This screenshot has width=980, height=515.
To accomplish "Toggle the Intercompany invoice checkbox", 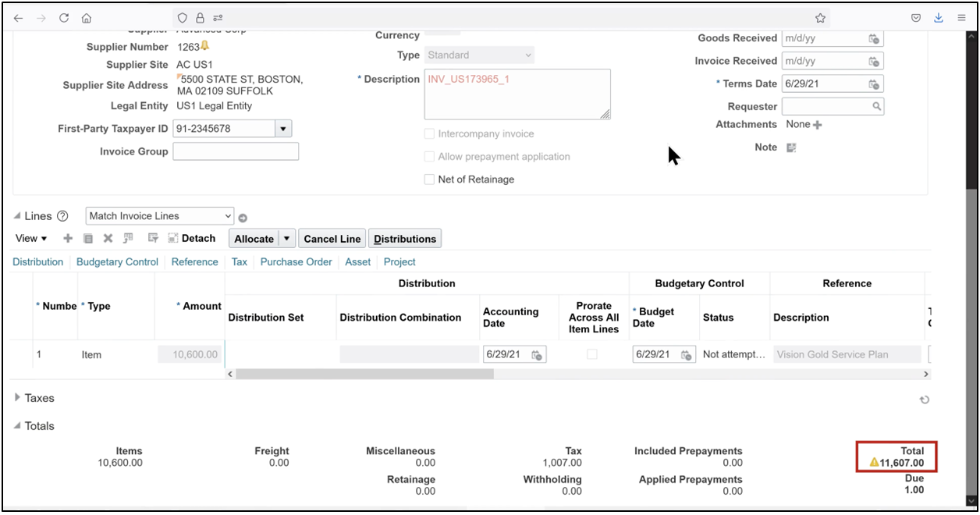I will click(429, 133).
